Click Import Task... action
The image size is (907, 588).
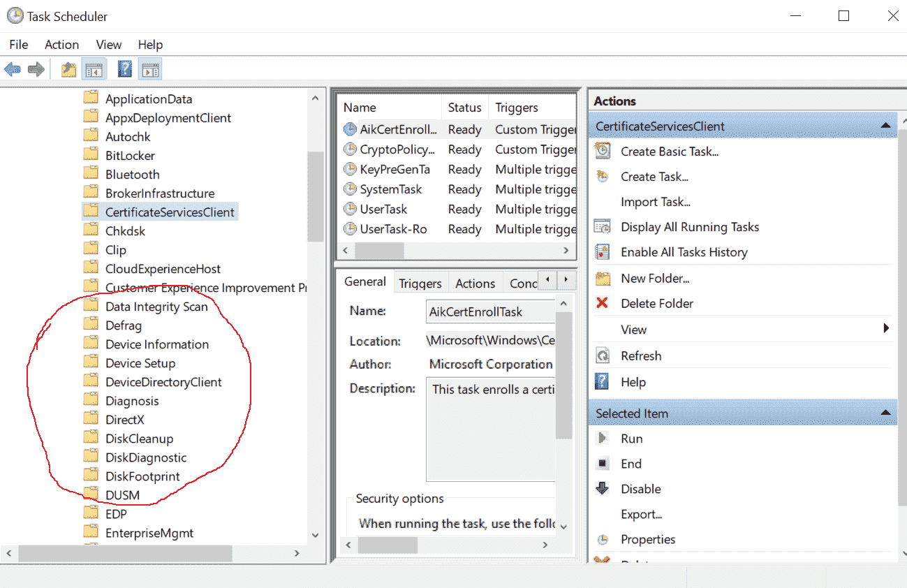click(x=656, y=202)
